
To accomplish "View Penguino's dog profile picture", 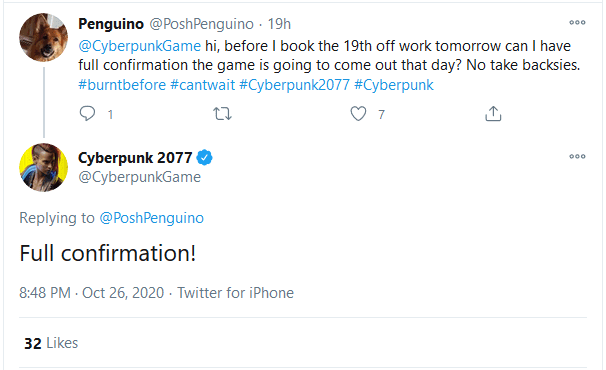I will tap(43, 37).
